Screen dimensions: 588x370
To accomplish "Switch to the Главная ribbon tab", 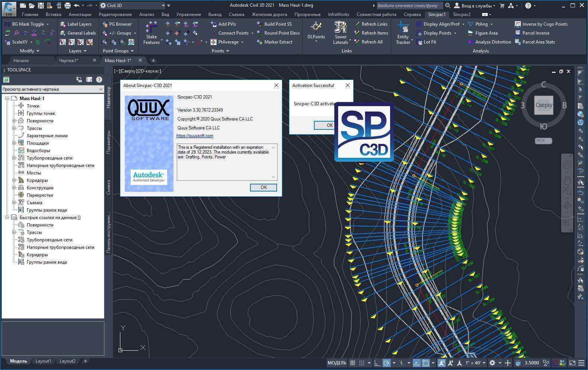I will point(30,14).
